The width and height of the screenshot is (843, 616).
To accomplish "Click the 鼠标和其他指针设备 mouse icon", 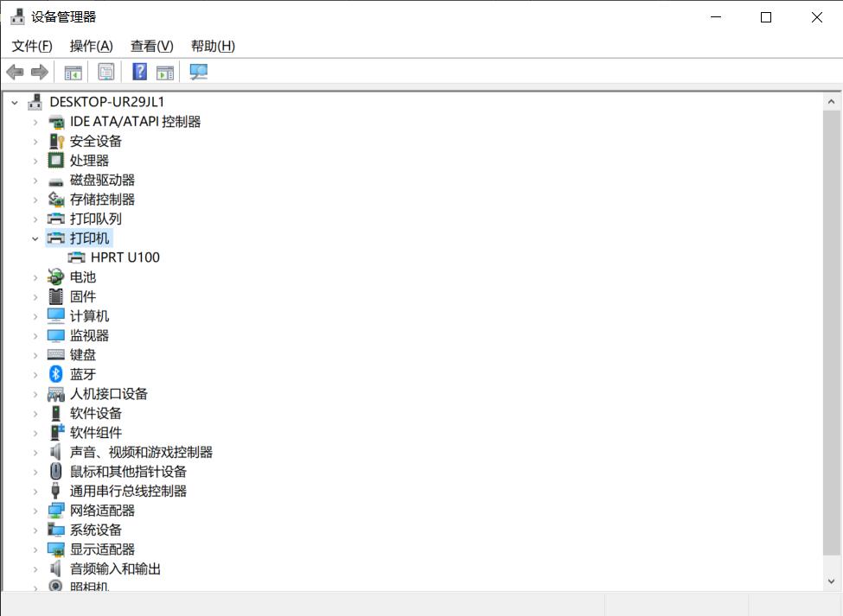I will coord(56,472).
